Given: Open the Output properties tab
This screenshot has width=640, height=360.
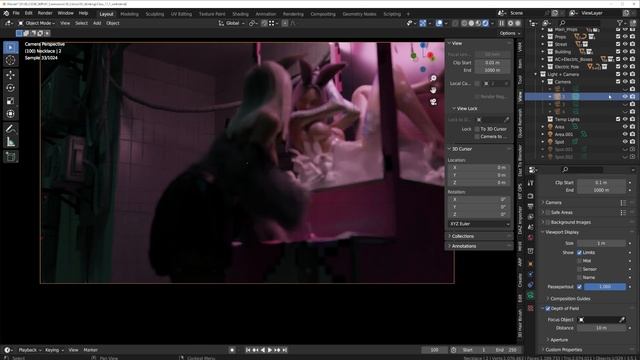Looking at the screenshot, I should (531, 207).
